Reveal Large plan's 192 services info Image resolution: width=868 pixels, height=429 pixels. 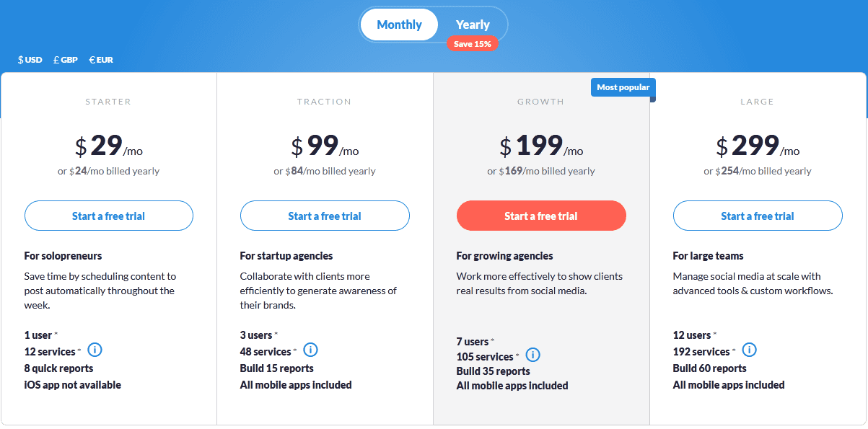coord(749,350)
